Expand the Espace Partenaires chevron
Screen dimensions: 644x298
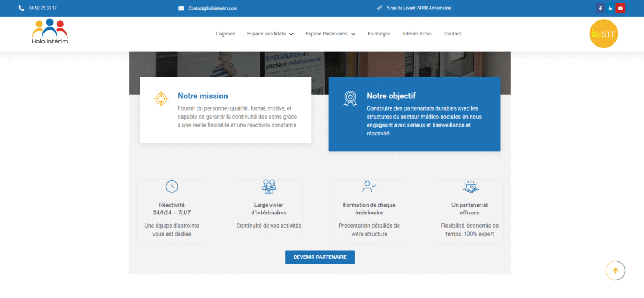[353, 34]
